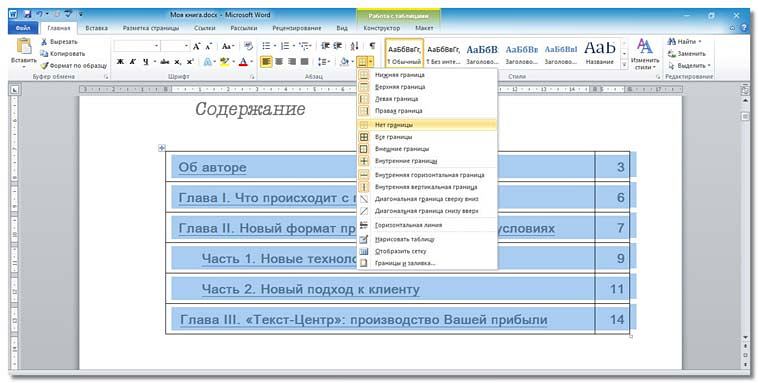Toggle superscript (x²) formatting
The width and height of the screenshot is (758, 383).
click(190, 62)
